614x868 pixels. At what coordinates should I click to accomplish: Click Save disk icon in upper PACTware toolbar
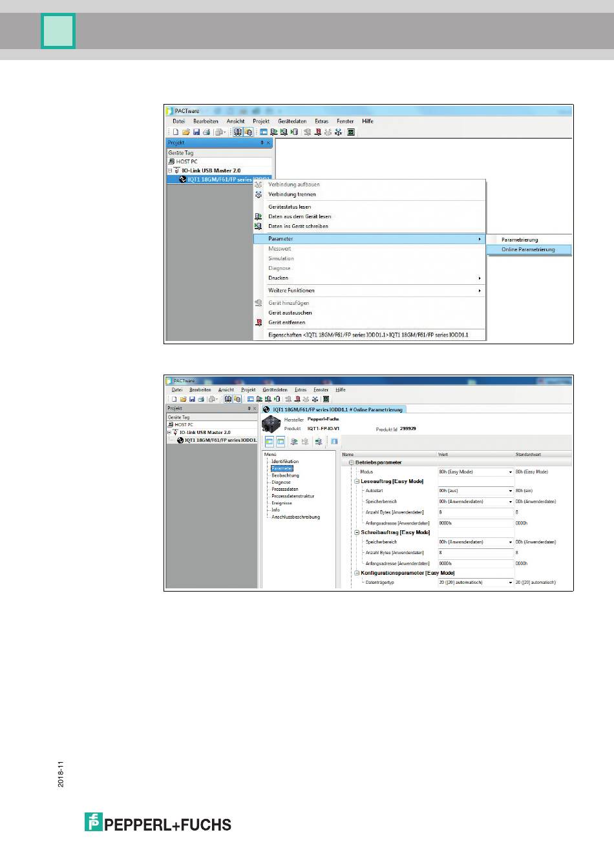196,132
